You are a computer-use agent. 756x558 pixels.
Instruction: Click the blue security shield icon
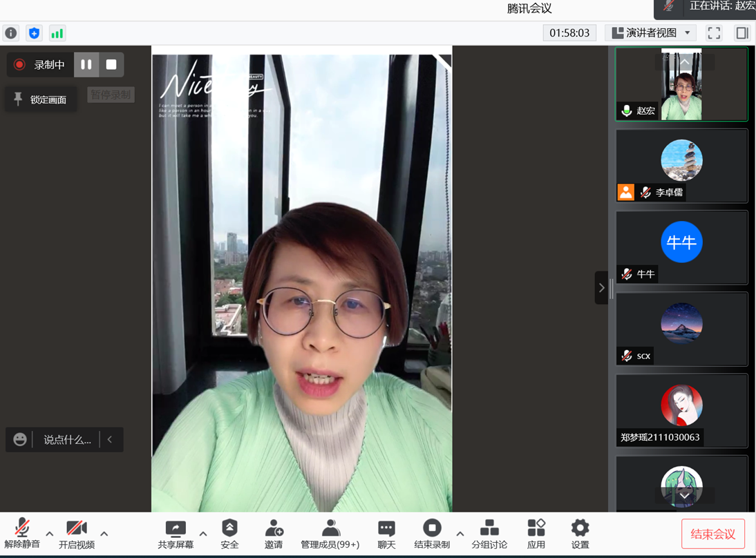[34, 33]
